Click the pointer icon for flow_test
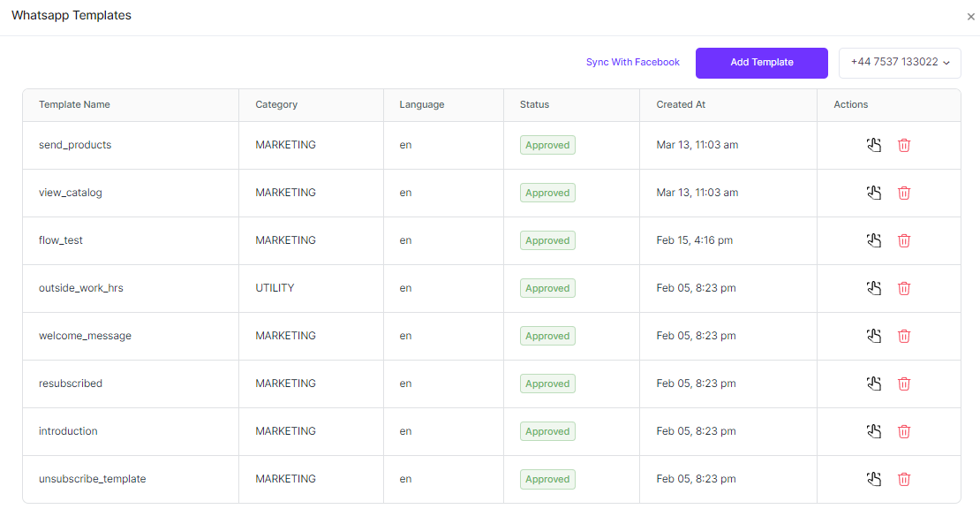Image resolution: width=980 pixels, height=509 pixels. click(874, 239)
